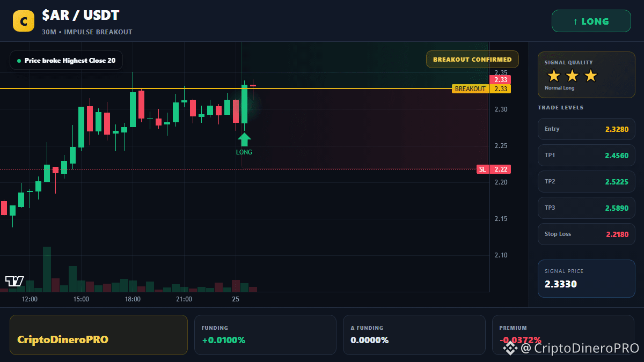The height and width of the screenshot is (362, 644).
Task: Click the 21:00 time axis label
Action: (x=184, y=299)
